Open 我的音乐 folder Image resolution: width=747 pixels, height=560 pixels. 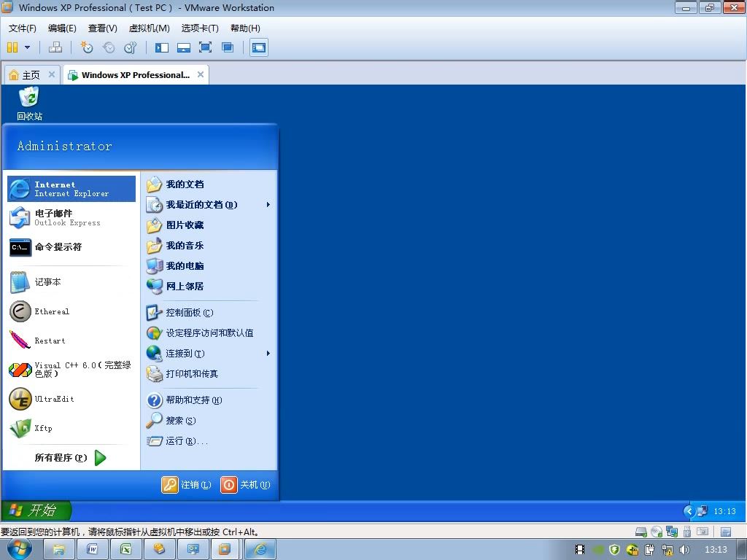tap(209, 246)
